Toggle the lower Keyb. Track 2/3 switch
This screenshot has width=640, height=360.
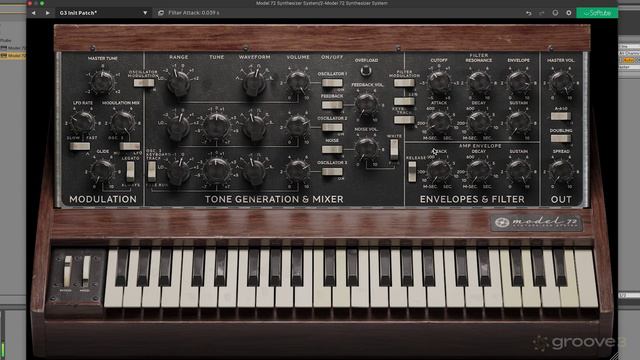tap(404, 120)
